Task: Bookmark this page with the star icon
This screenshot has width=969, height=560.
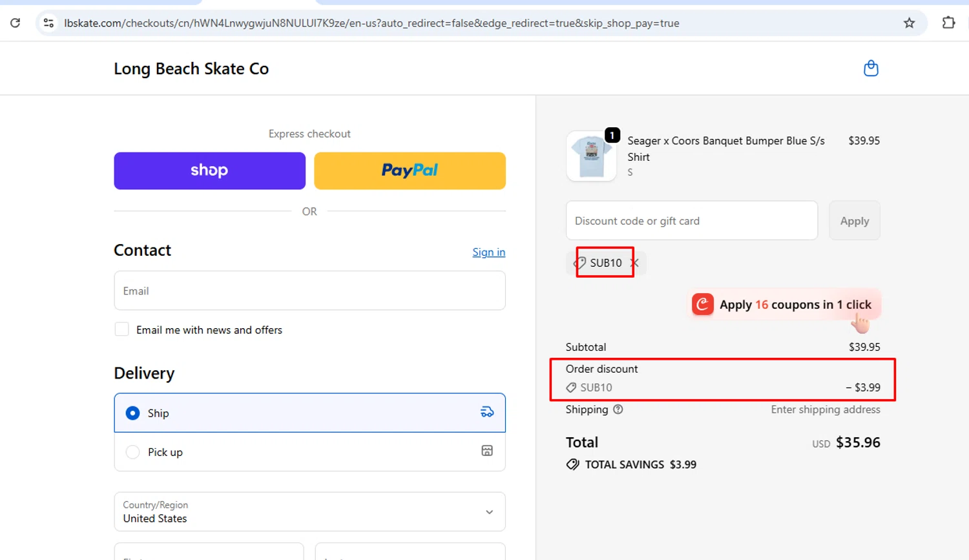Action: (909, 23)
